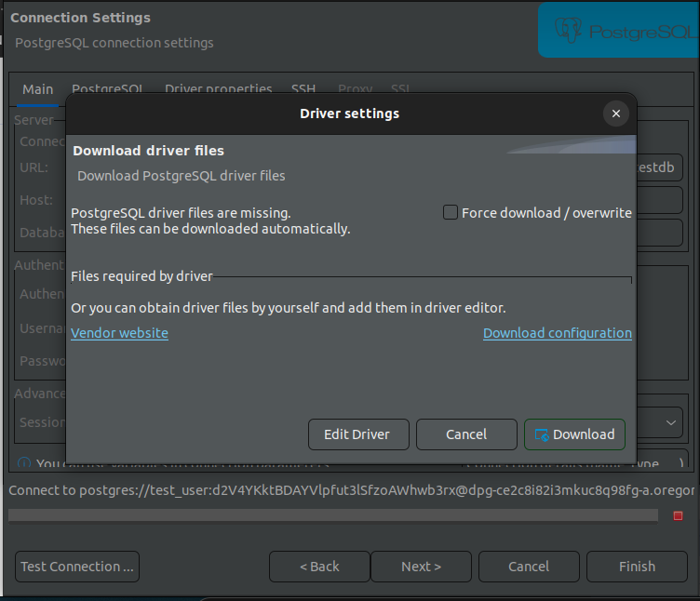The image size is (700, 601).
Task: Click the connection progress bar
Action: [x=335, y=515]
